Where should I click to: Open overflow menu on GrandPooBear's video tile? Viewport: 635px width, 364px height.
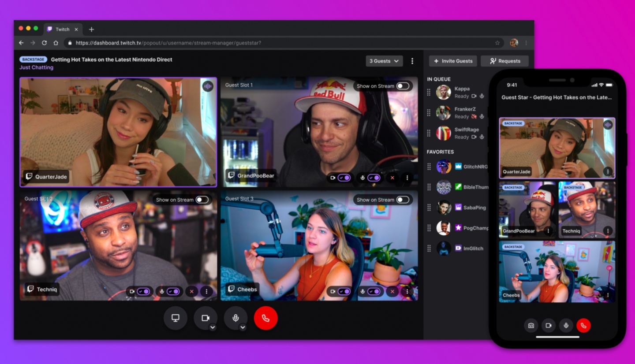click(407, 178)
